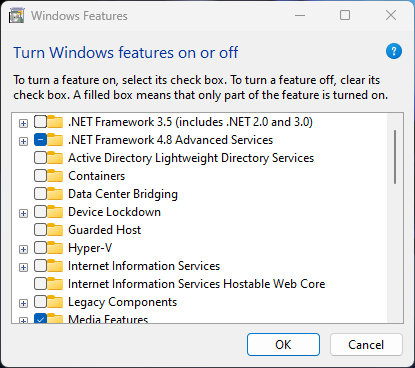The width and height of the screenshot is (415, 368).
Task: Turn on the Device Lockdown checkbox
Action: 40,212
